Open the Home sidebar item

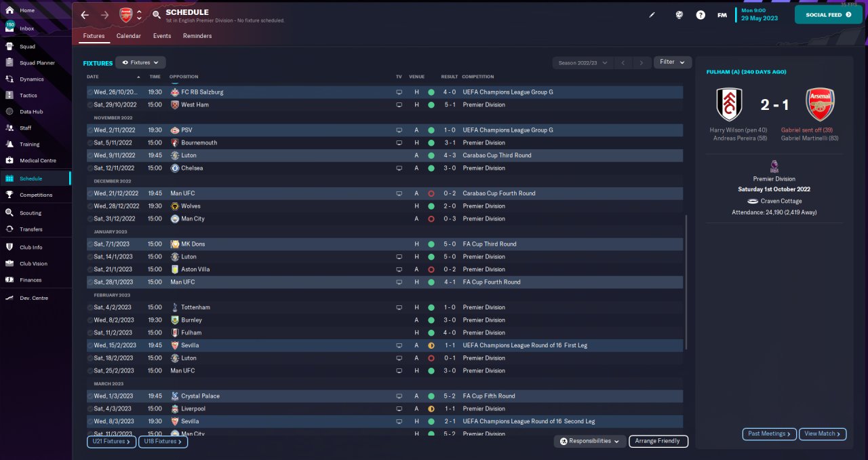tap(27, 11)
